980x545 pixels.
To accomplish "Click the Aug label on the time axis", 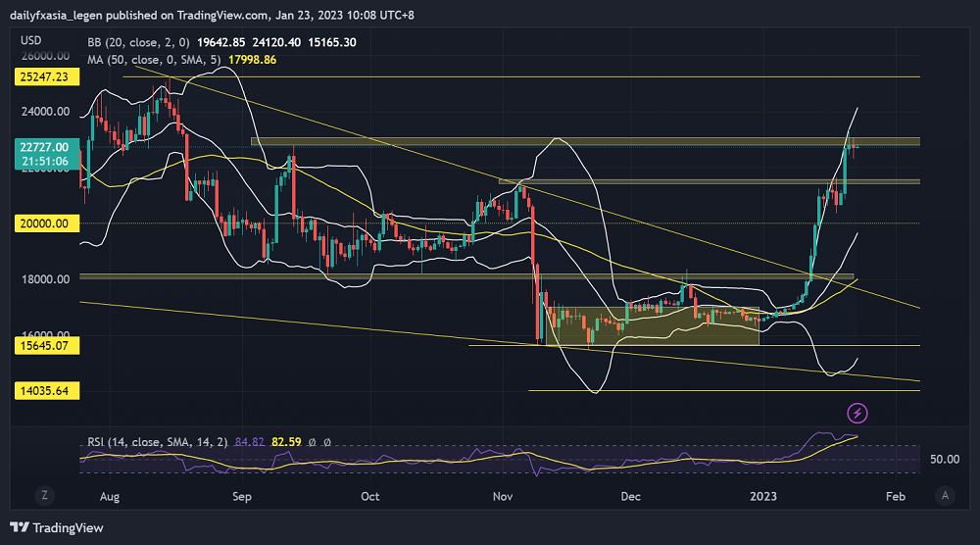I will [110, 497].
